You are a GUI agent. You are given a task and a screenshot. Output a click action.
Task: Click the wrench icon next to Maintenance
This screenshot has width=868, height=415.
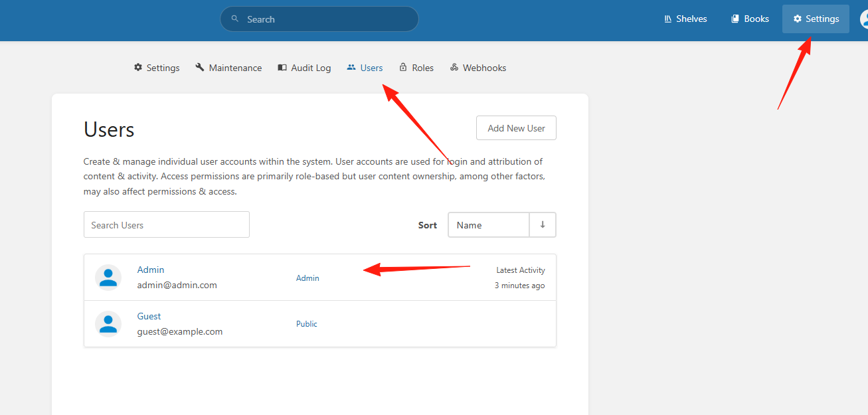200,67
